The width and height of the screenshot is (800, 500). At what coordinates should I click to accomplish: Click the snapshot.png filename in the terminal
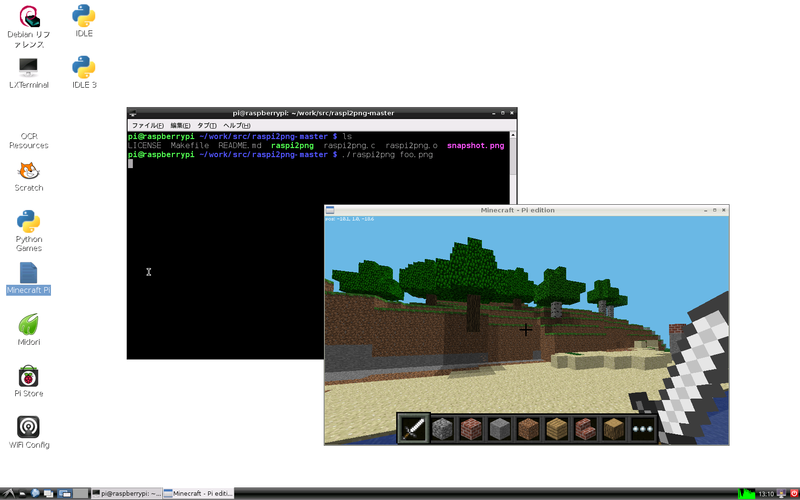pos(476,145)
